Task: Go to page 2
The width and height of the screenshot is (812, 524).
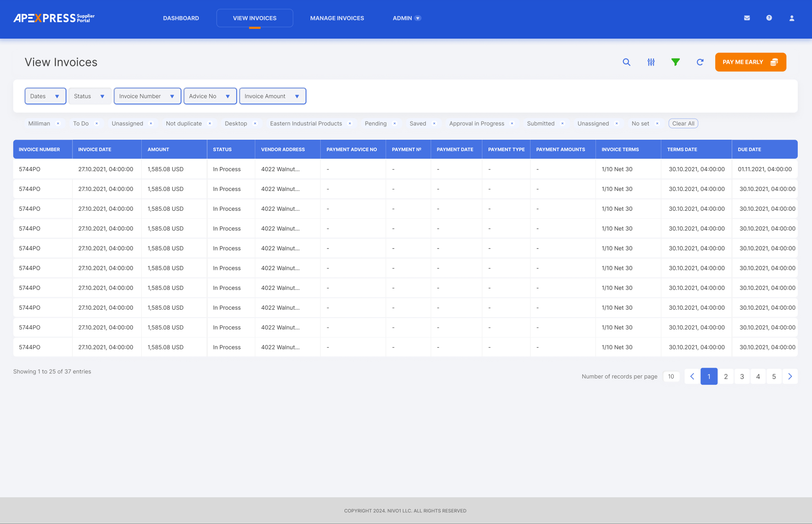Action: tap(726, 376)
